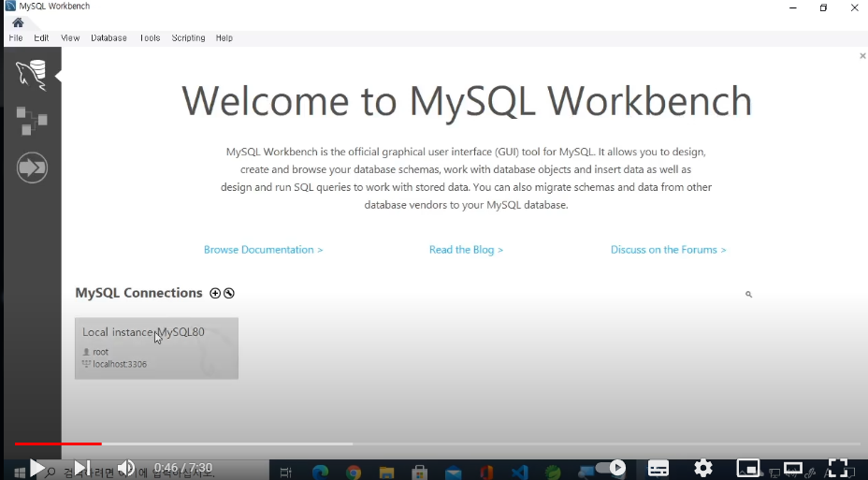Open Microsoft Edge from taskbar

(x=320, y=473)
